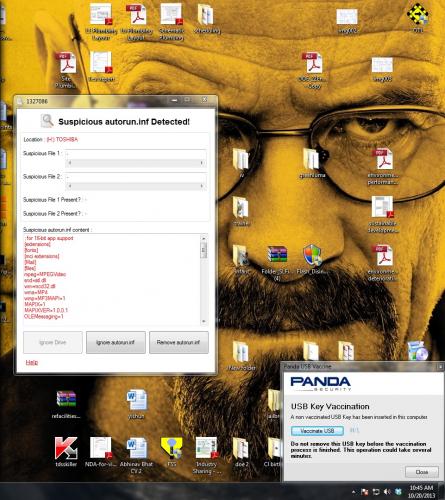Screen dimensions: 445x500
Task: Open the Flash Disinfector shield icon
Action: (312, 259)
